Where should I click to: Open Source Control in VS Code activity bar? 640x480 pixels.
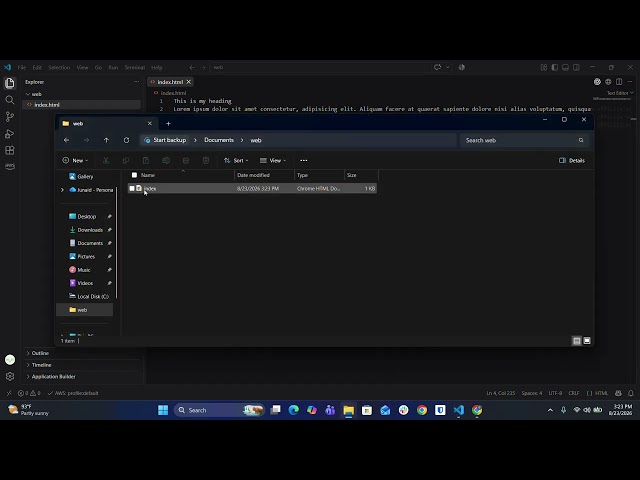pos(10,117)
